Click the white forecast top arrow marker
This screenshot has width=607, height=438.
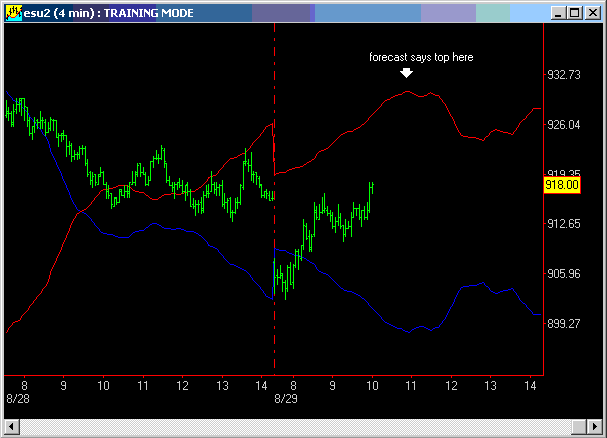click(x=406, y=72)
